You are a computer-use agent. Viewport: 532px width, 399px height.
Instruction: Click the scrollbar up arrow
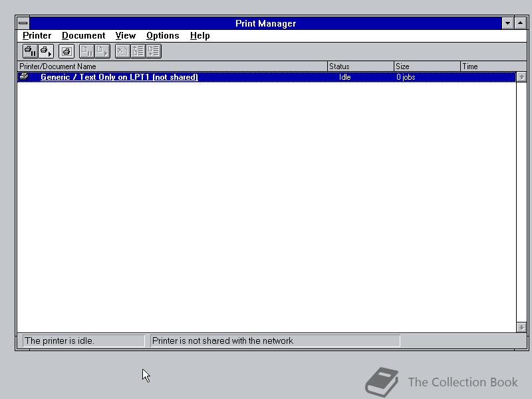click(x=521, y=77)
